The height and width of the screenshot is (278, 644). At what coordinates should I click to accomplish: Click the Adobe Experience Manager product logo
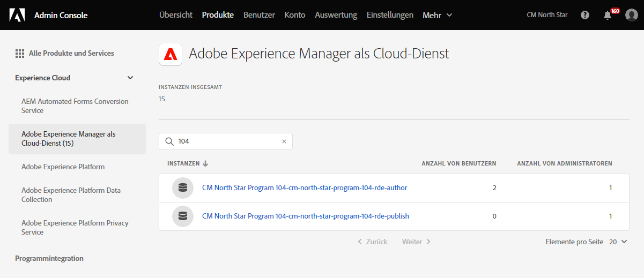pyautogui.click(x=171, y=54)
